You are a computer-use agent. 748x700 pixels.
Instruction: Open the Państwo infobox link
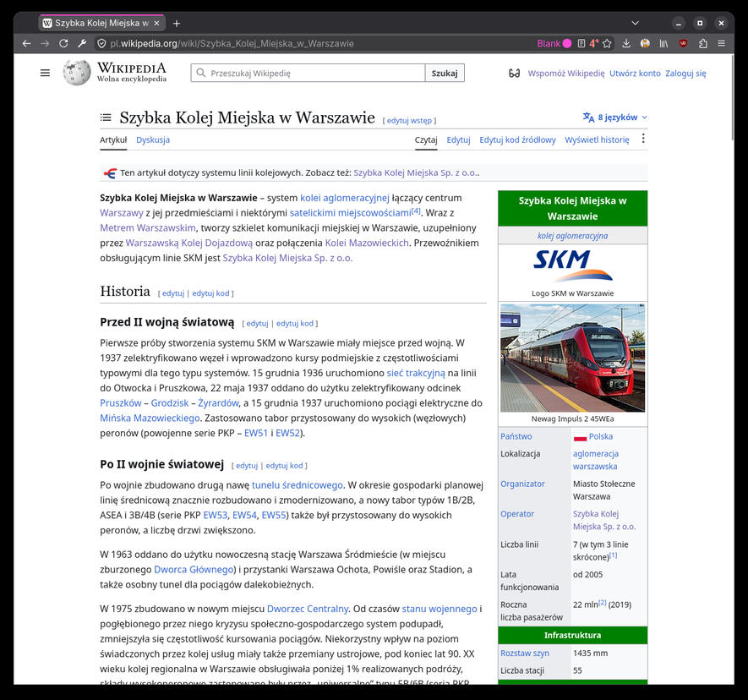pos(516,436)
